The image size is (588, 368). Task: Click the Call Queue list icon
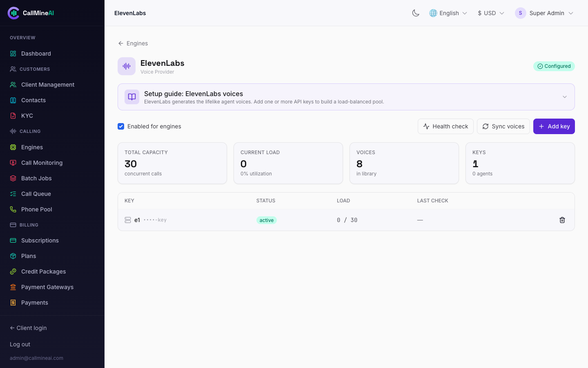13,194
